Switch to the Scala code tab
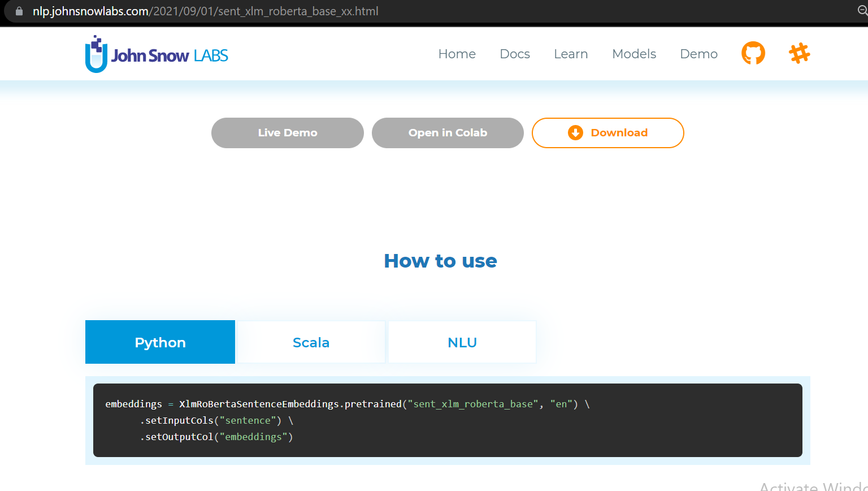 tap(311, 342)
